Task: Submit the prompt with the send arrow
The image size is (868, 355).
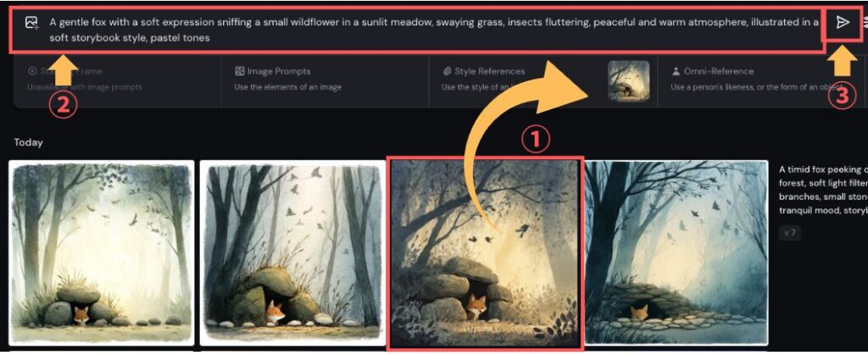Action: coord(842,23)
